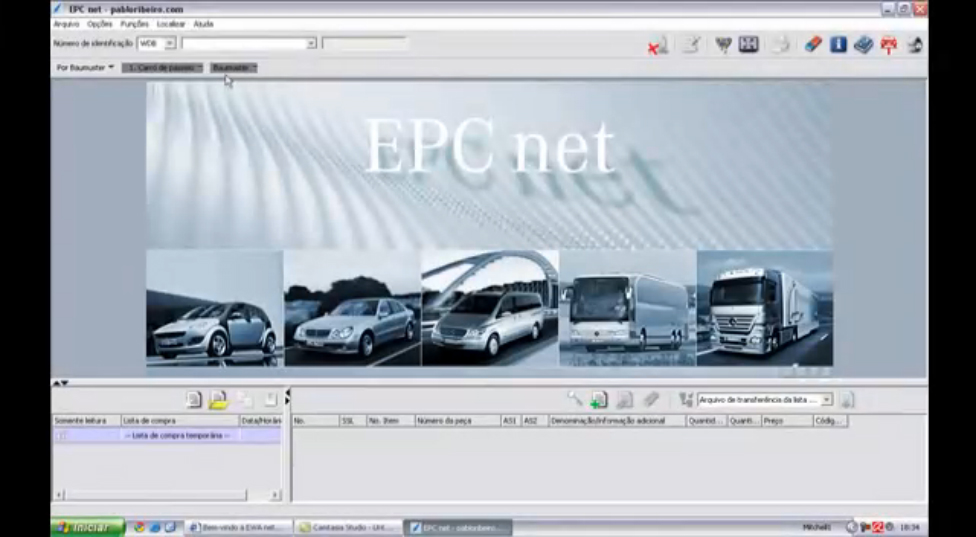The width and height of the screenshot is (976, 537).
Task: Click the AS1 column header
Action: point(510,421)
